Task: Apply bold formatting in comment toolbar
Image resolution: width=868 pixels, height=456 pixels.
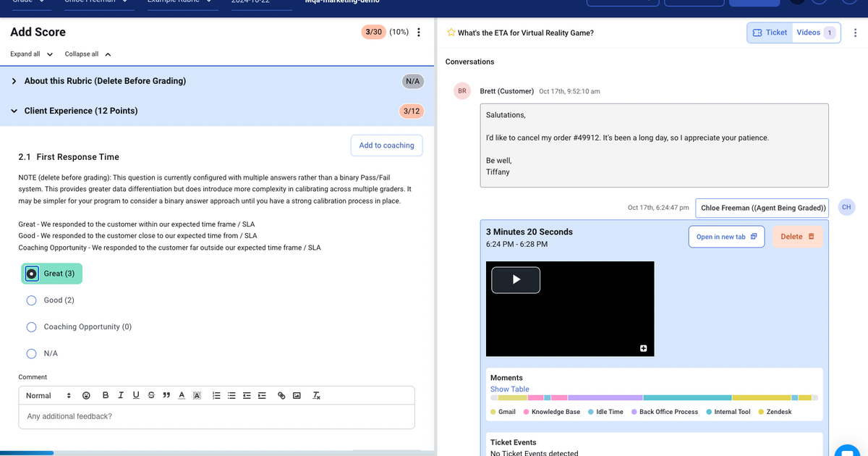Action: pyautogui.click(x=106, y=395)
